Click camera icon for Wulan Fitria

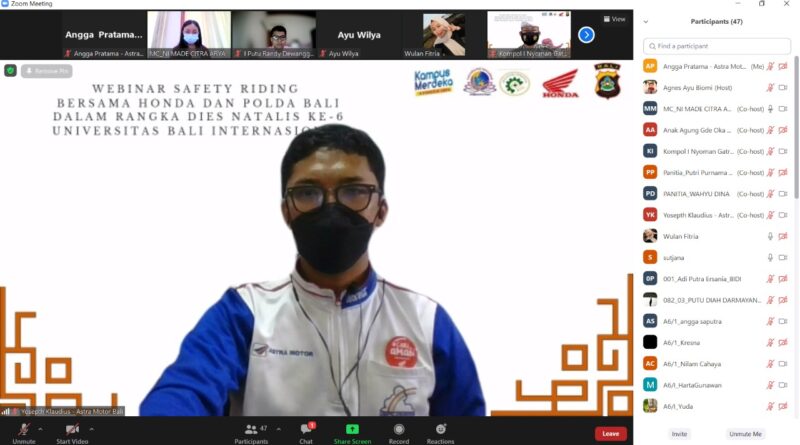pyautogui.click(x=783, y=236)
